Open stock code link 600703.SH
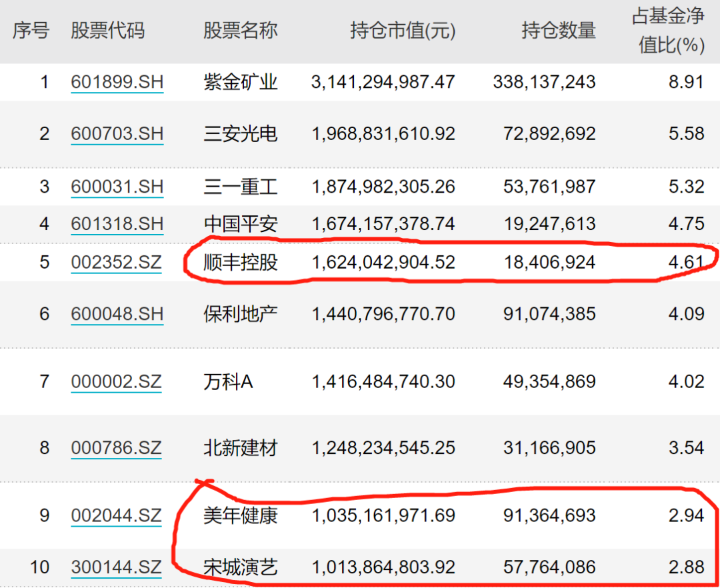The width and height of the screenshot is (720, 588). (117, 134)
